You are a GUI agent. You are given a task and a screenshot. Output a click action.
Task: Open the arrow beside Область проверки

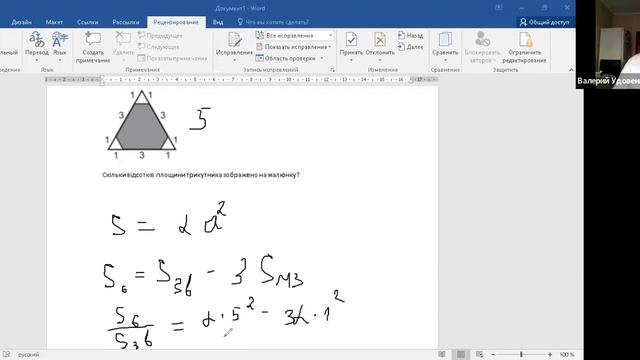[x=322, y=58]
